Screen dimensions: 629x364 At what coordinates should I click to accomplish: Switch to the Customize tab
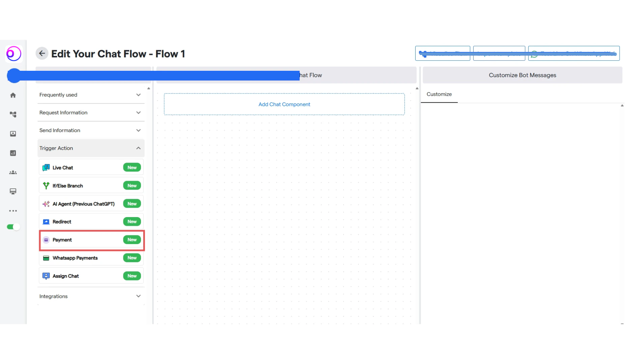point(439,94)
